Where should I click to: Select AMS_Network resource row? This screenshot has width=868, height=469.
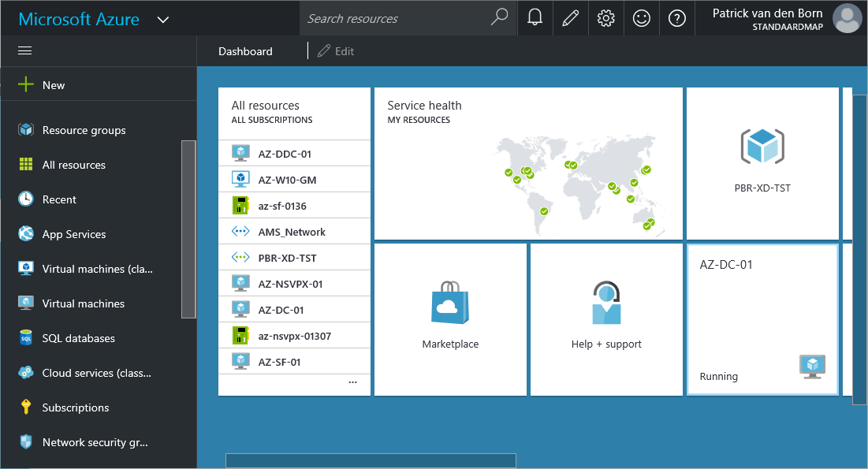coord(295,232)
